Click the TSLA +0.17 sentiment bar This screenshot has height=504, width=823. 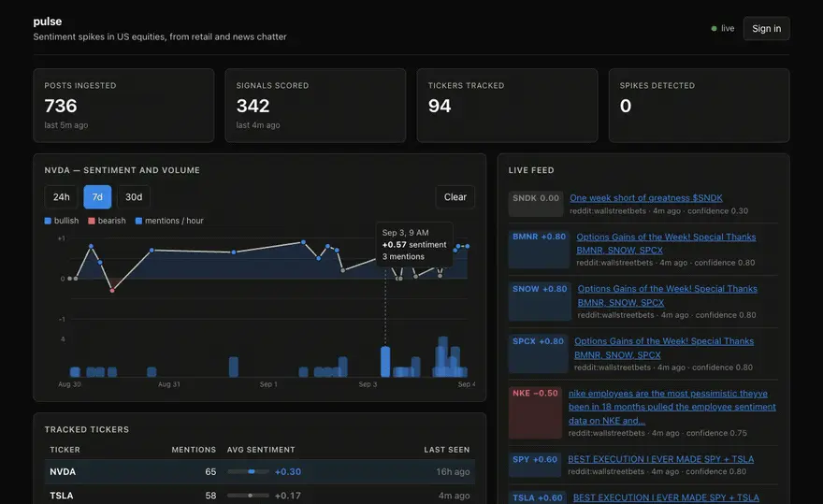[x=248, y=495]
